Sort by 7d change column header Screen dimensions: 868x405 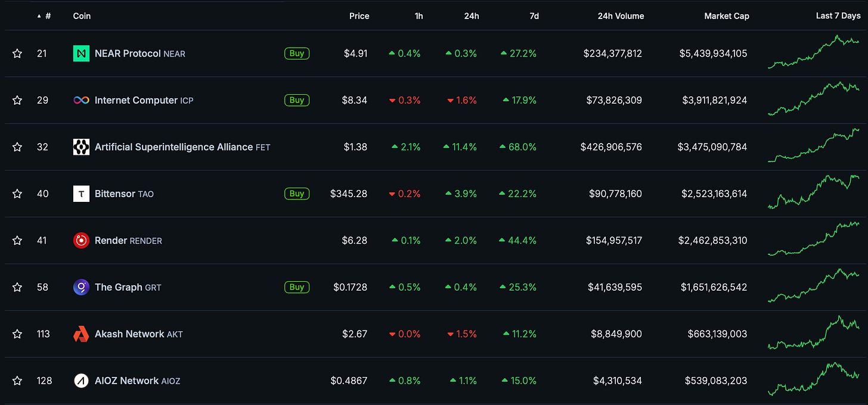coord(534,16)
